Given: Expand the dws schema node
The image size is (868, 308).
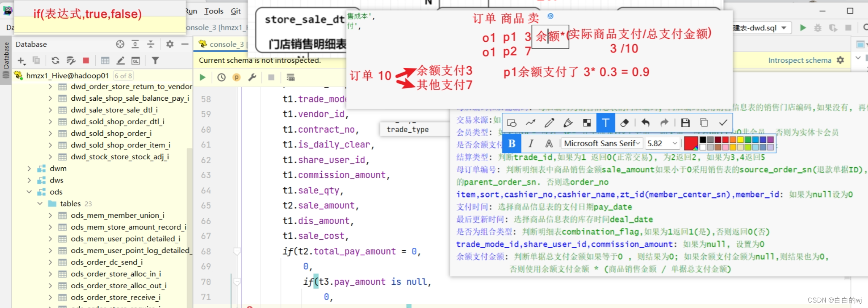Looking at the screenshot, I should pyautogui.click(x=29, y=180).
